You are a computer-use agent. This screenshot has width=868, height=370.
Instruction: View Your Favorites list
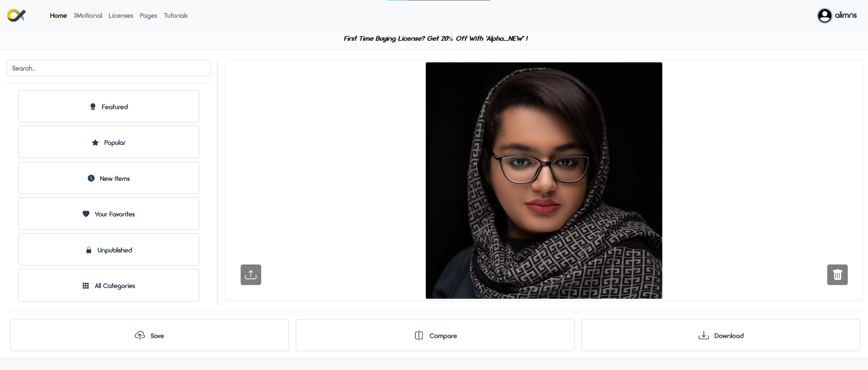coord(109,214)
